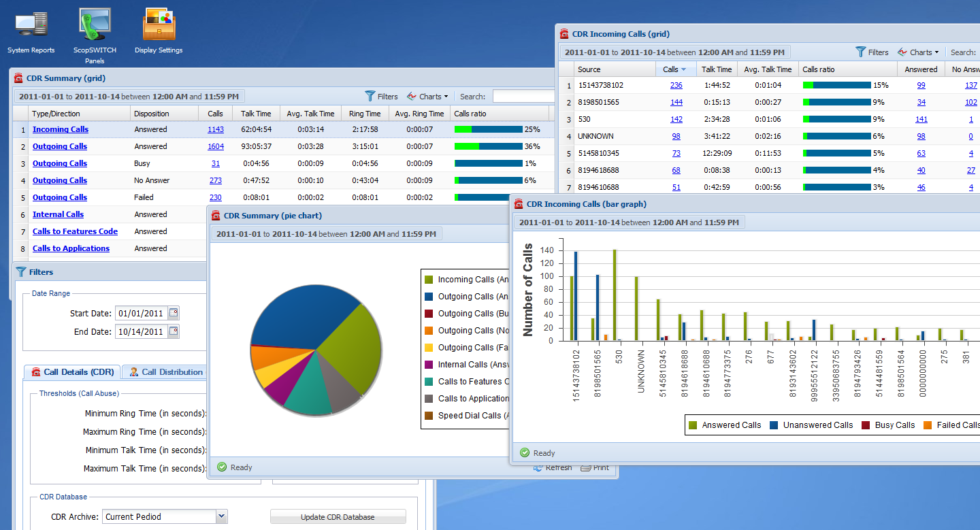This screenshot has height=530, width=980.
Task: Expand Charts menu in CDR Incoming Calls grid
Action: click(x=918, y=52)
